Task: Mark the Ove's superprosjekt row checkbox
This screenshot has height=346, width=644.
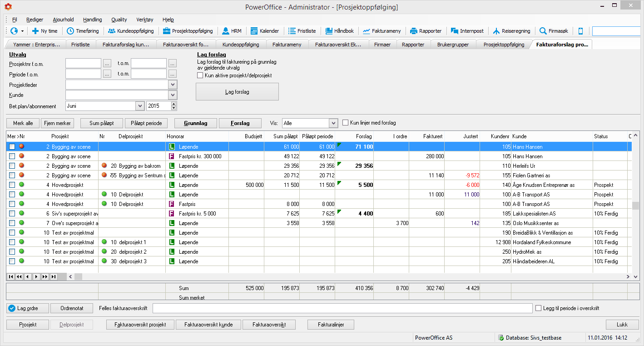Action: pos(12,223)
